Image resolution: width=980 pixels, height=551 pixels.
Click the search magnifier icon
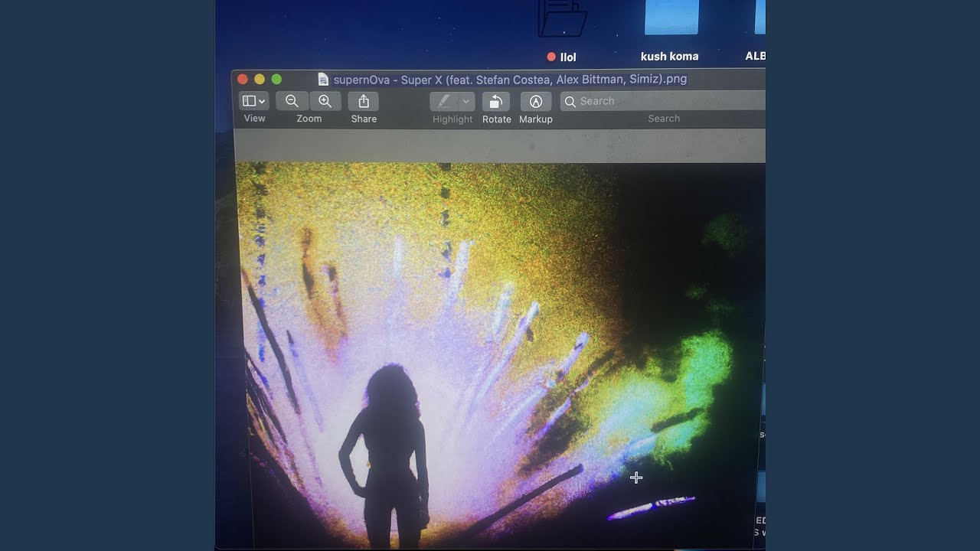570,101
